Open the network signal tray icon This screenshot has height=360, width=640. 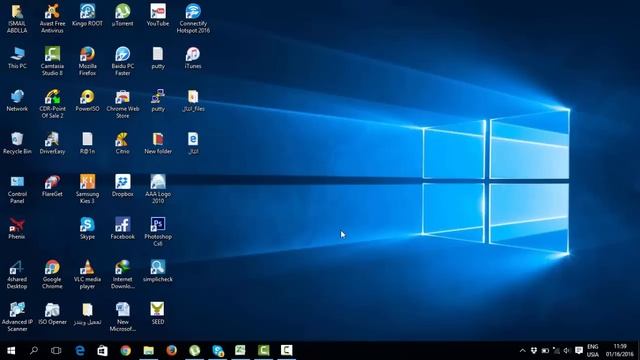click(556, 351)
